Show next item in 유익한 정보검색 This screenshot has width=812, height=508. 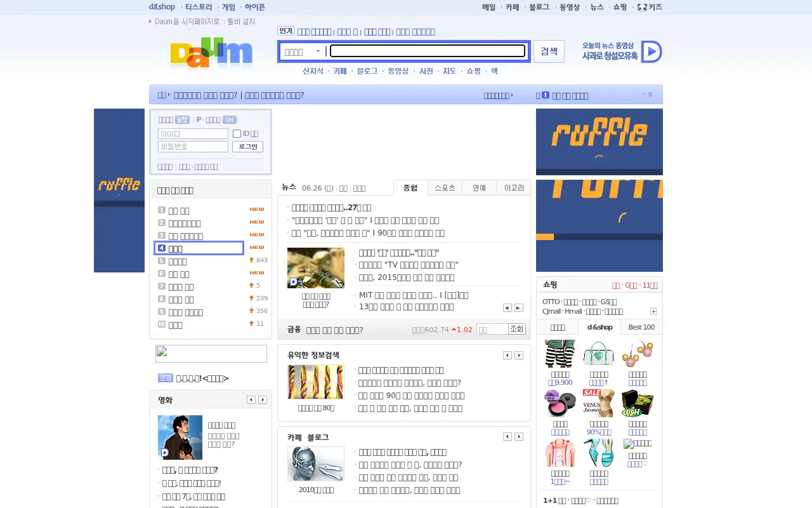pyautogui.click(x=519, y=356)
